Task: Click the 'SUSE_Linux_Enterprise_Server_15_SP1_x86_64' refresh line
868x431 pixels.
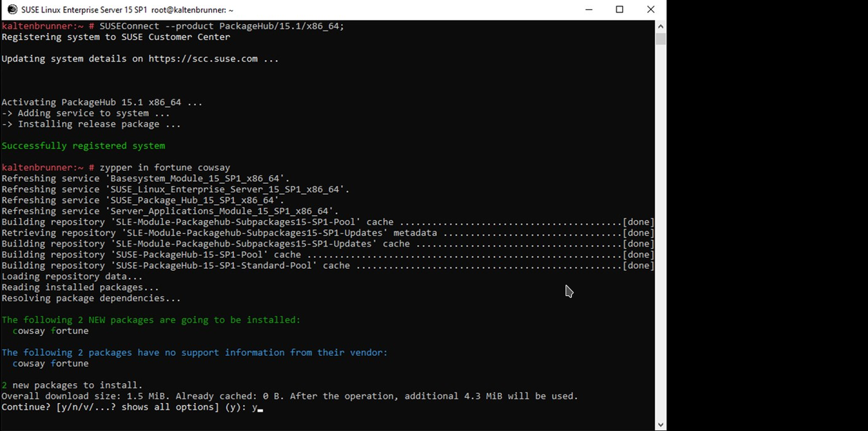Action: tap(176, 189)
